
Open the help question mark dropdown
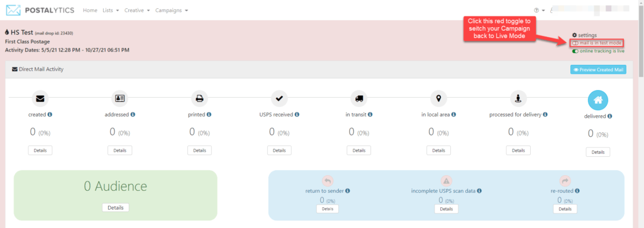pos(539,10)
